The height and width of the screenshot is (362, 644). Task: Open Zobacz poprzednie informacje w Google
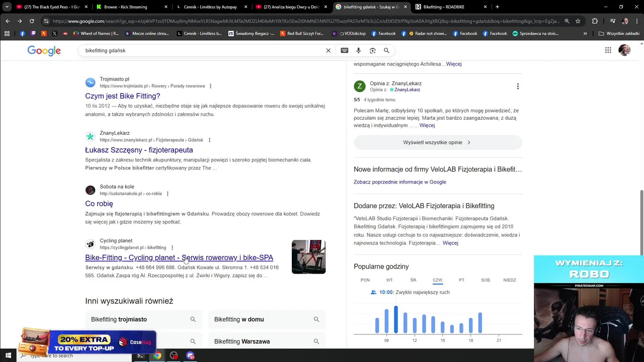(399, 182)
